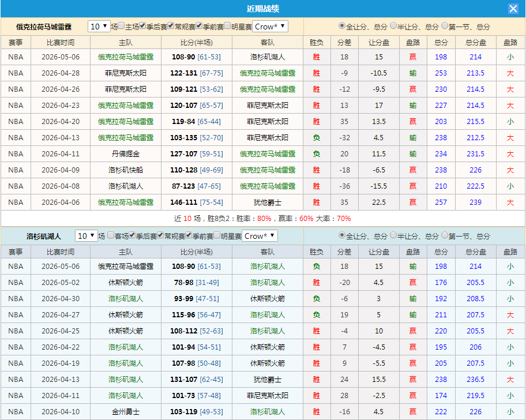Click score 101-73 versus 菲尼克斯太阳
The width and height of the screenshot is (526, 420).
[x=183, y=396]
